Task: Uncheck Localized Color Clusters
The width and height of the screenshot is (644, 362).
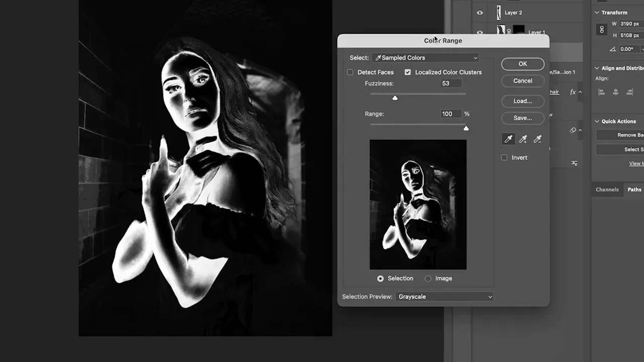Action: (x=408, y=72)
